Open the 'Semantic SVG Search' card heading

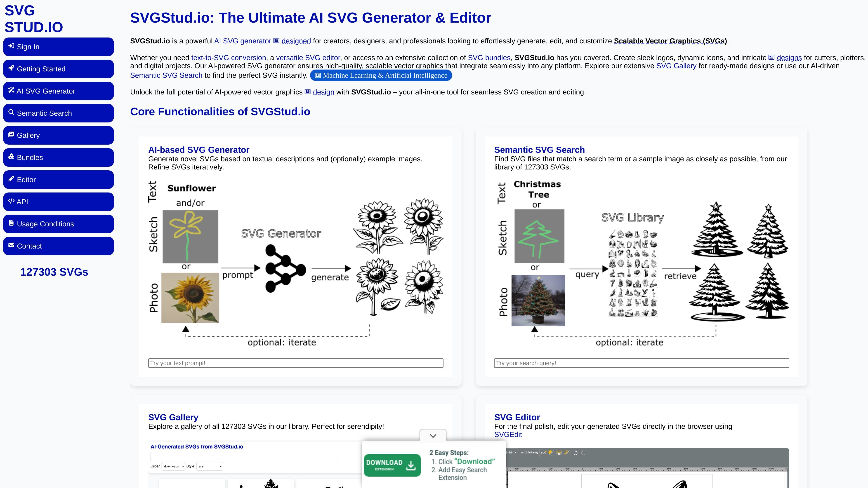click(540, 150)
